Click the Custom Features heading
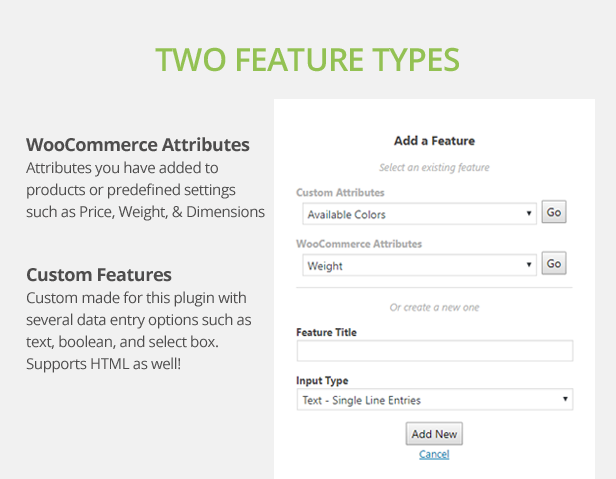The height and width of the screenshot is (479, 616). (x=99, y=275)
